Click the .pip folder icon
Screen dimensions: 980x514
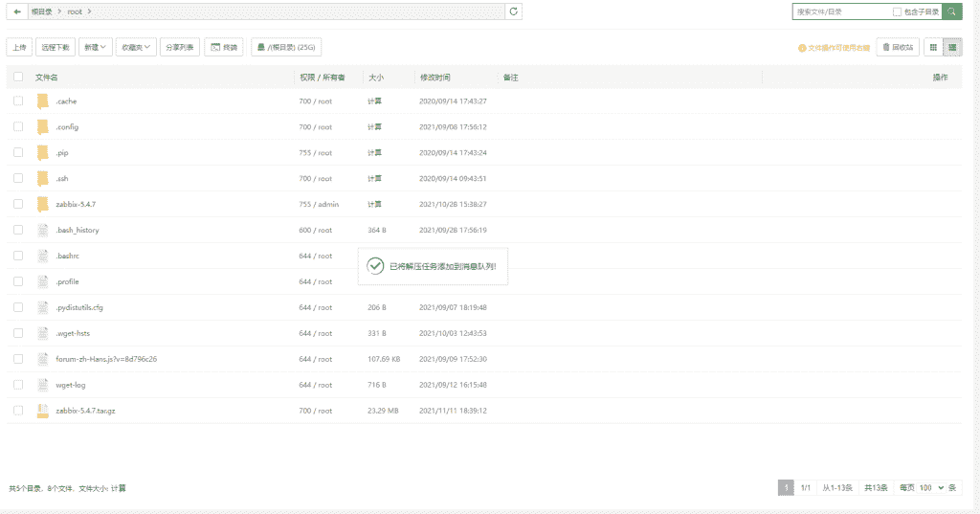pos(42,152)
